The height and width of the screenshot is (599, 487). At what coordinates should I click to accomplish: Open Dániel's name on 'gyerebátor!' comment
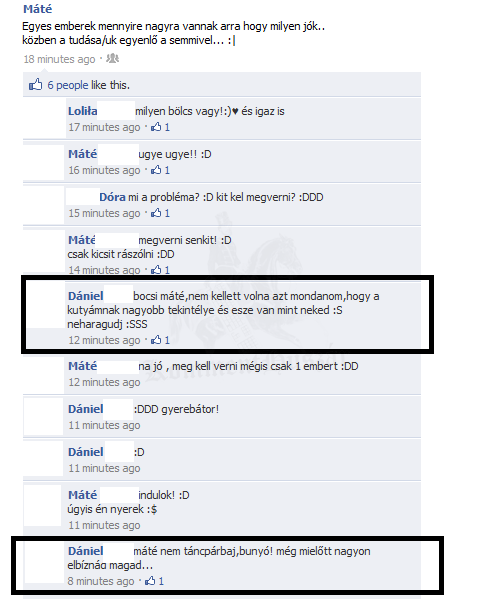coord(86,409)
